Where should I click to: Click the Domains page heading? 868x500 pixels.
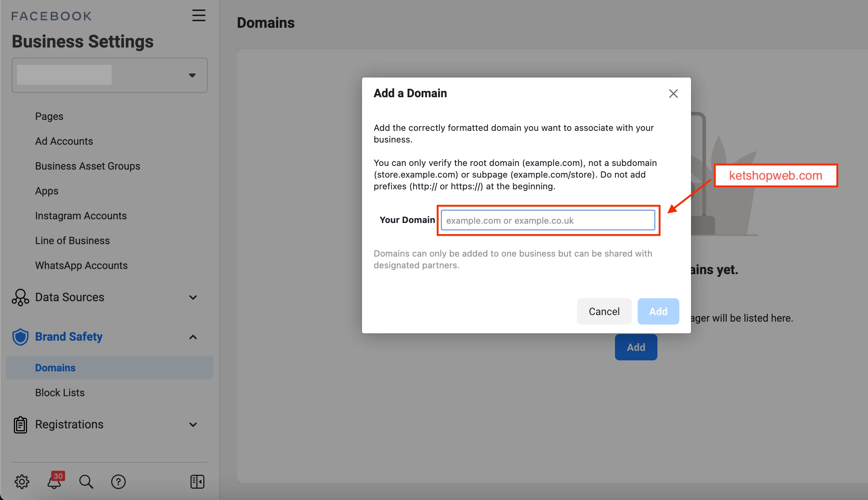pos(266,23)
